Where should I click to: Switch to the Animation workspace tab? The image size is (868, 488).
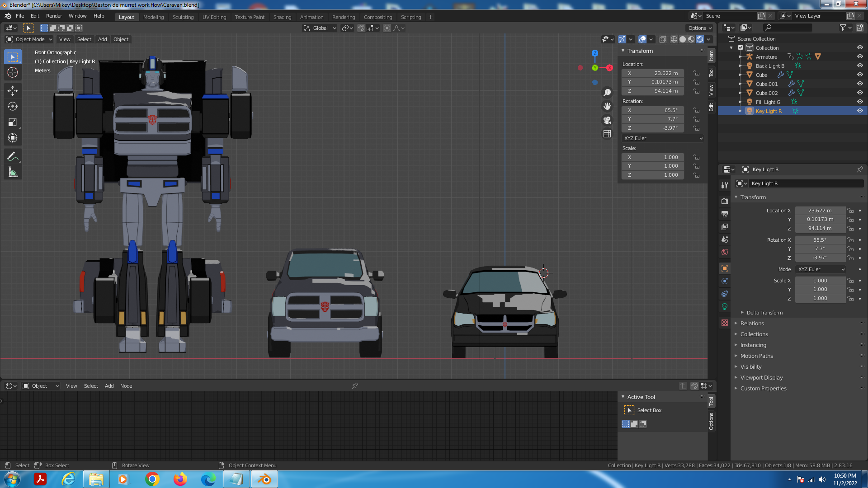(311, 17)
